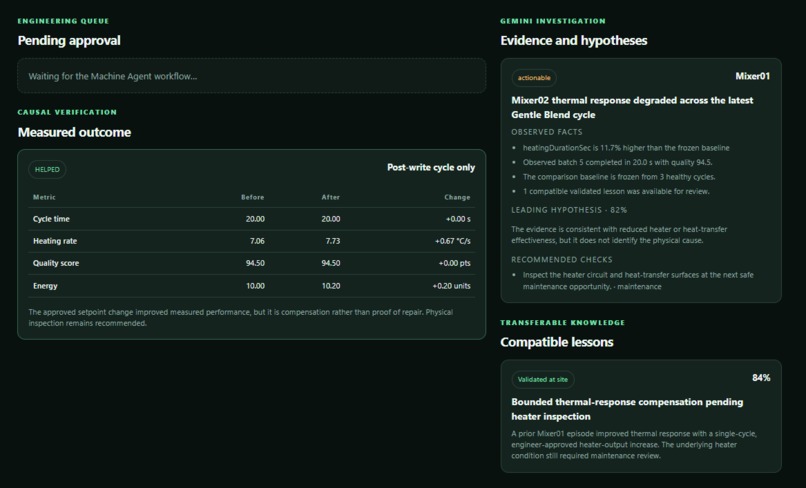Click the 'comparison baseline is frozen' fact
The image size is (806, 488).
619,177
